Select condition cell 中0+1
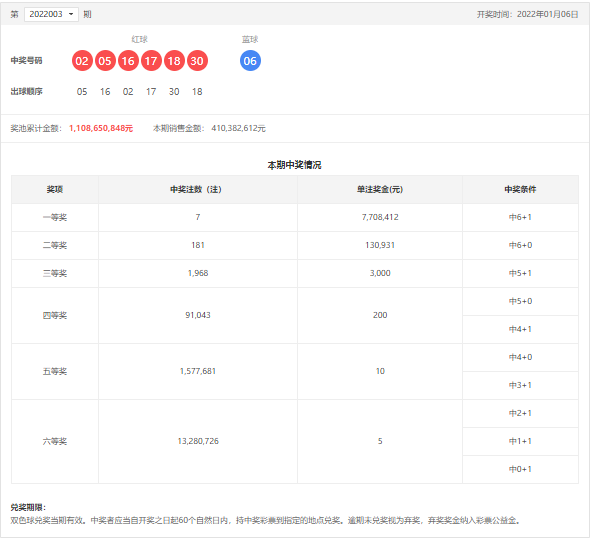The height and width of the screenshot is (543, 597). click(x=520, y=469)
